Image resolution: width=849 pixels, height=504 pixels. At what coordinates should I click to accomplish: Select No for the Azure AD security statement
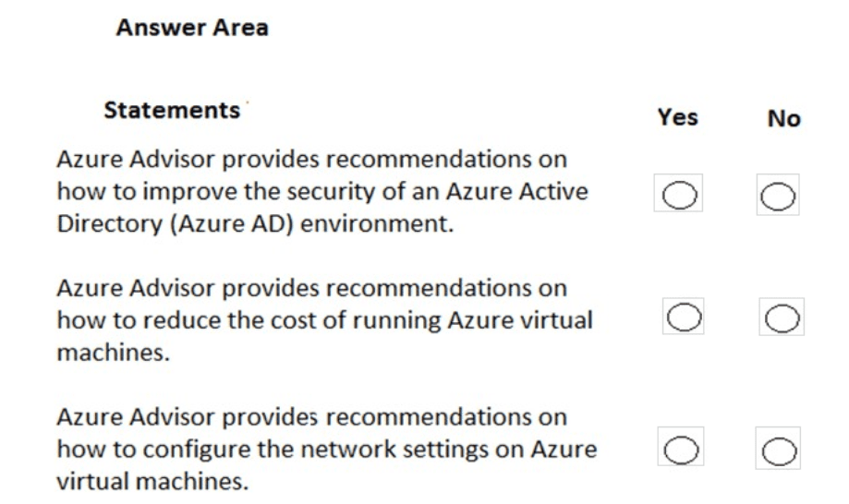tap(777, 195)
